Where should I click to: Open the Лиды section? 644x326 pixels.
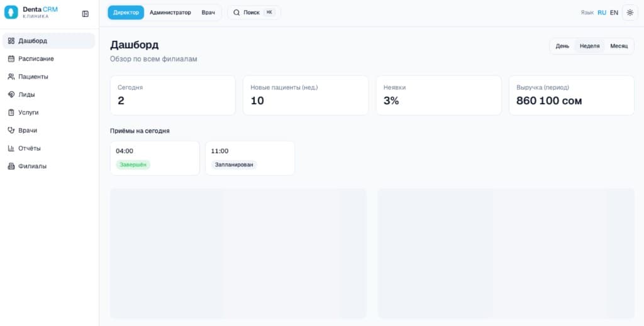click(x=49, y=95)
